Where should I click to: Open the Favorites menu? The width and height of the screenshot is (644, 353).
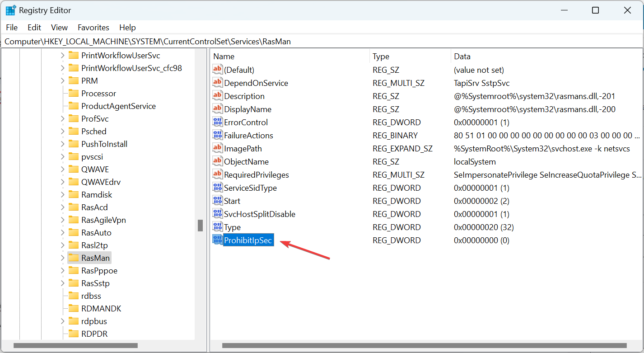[x=93, y=28]
